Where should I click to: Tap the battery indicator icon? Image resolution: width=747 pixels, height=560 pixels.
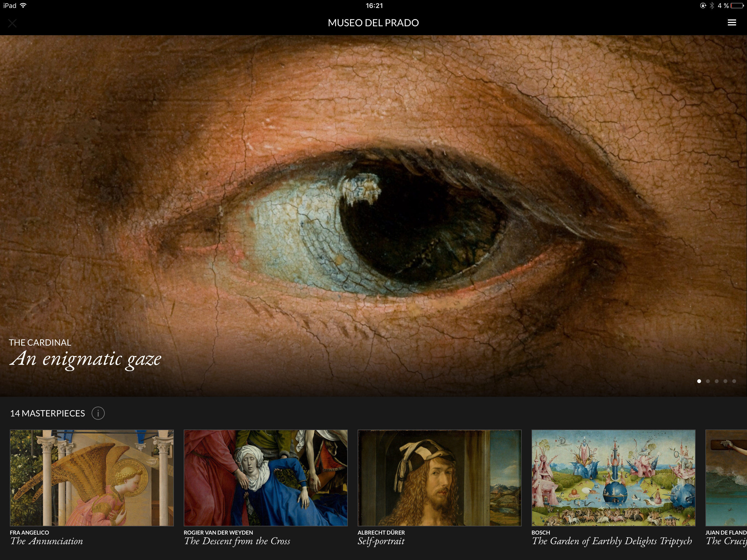point(737,5)
